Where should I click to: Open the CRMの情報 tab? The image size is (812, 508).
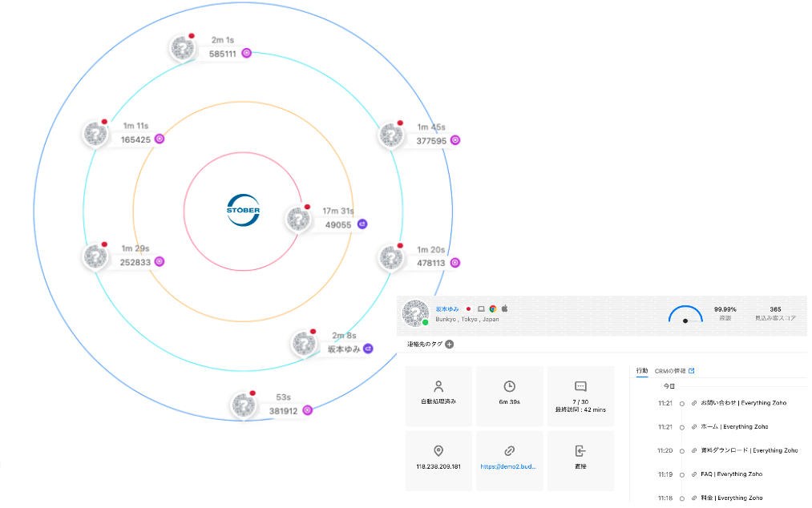670,371
